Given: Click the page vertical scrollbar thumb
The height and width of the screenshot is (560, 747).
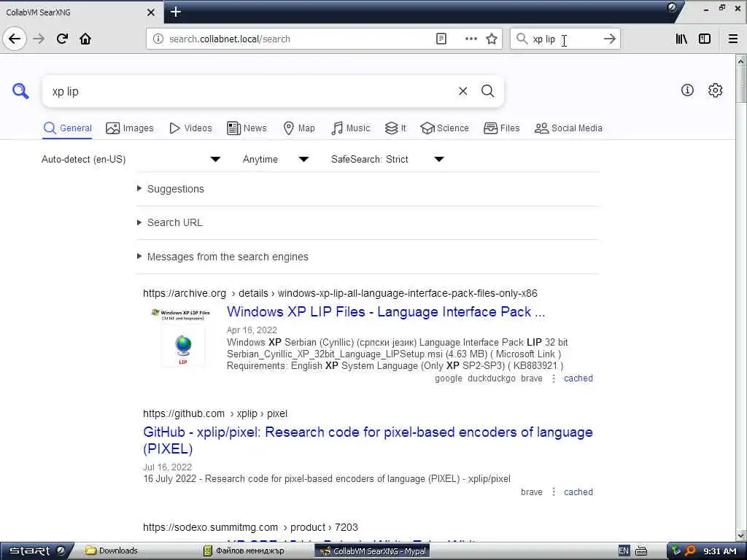Looking at the screenshot, I should pyautogui.click(x=741, y=85).
